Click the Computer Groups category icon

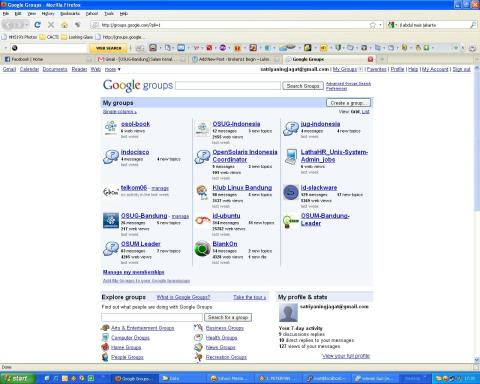[105, 337]
